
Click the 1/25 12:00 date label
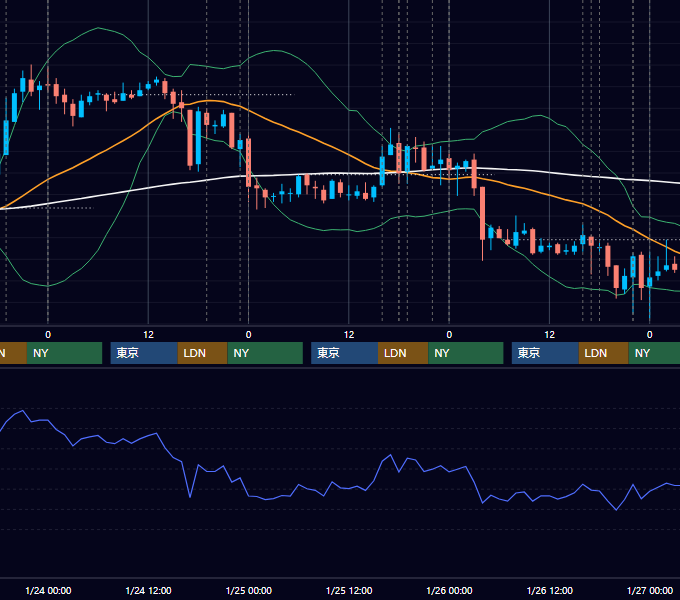pos(349,590)
